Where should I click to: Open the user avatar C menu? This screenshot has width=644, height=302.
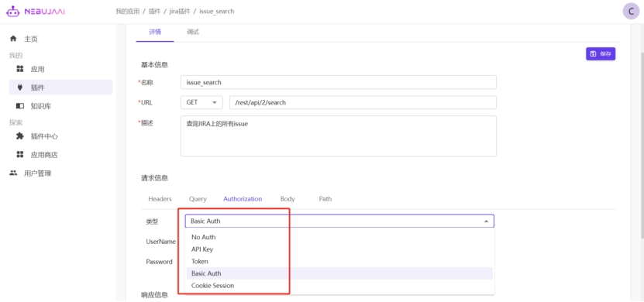(632, 11)
